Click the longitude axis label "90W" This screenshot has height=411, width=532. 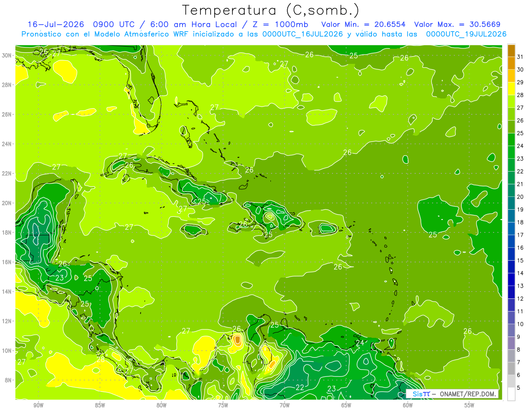[38, 405]
